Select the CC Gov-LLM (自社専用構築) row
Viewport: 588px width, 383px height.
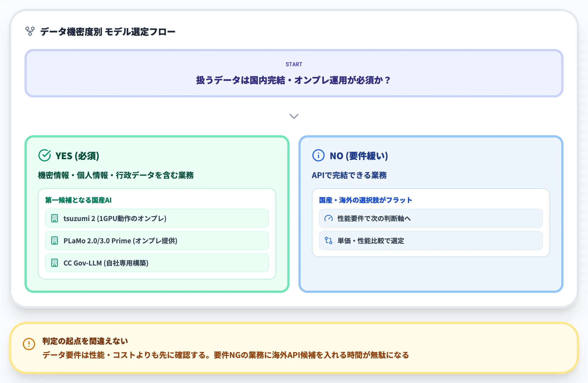(x=157, y=263)
